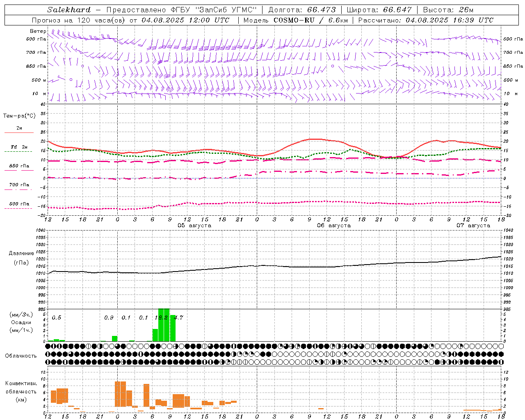This screenshot has height=420, width=525.
Task: Click the precipitation total '4.7'
Action: (178, 317)
